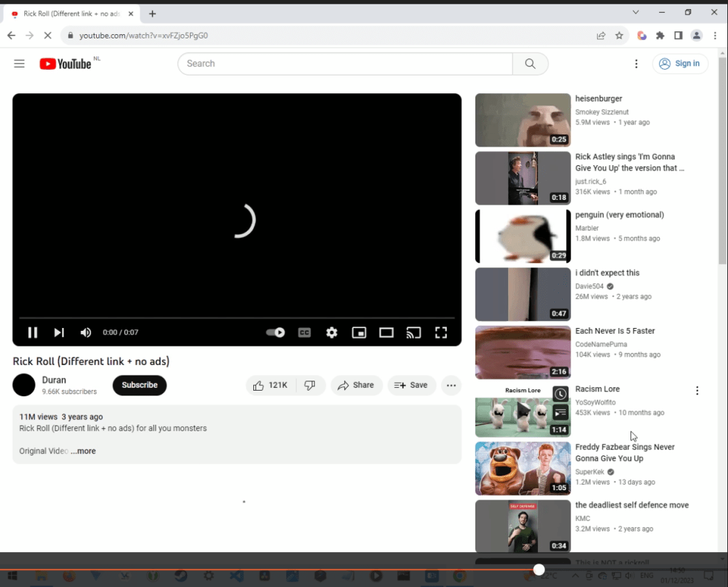The image size is (728, 587).
Task: Mute the video volume
Action: tap(86, 332)
